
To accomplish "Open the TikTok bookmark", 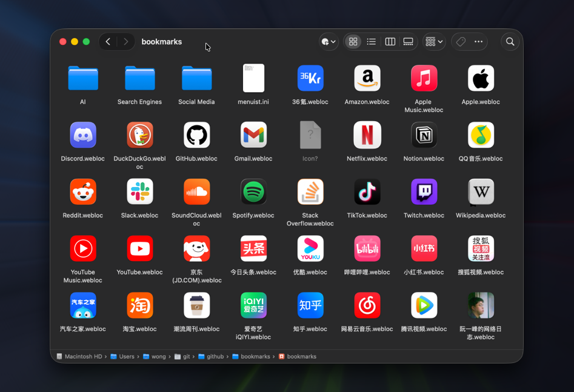I will [x=367, y=191].
